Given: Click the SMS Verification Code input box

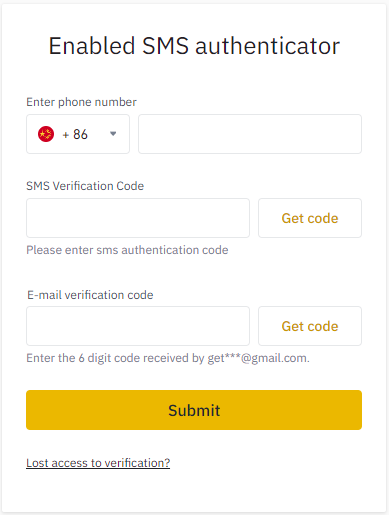Looking at the screenshot, I should (x=139, y=220).
